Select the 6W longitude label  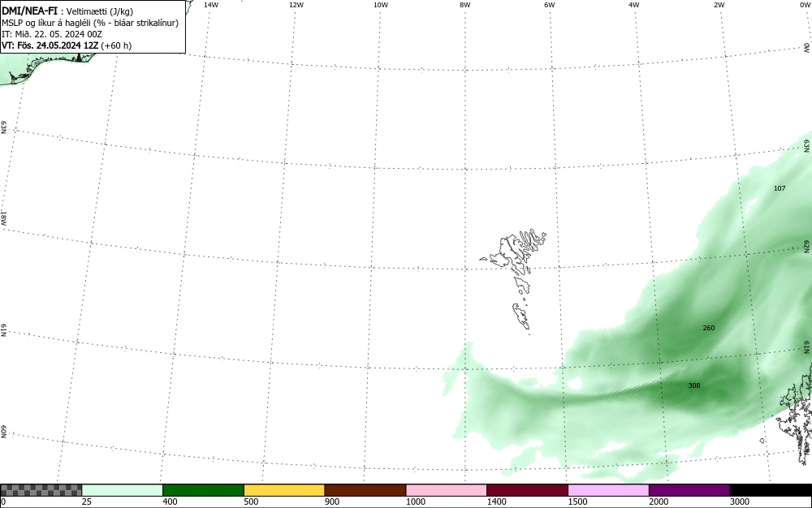tap(550, 5)
